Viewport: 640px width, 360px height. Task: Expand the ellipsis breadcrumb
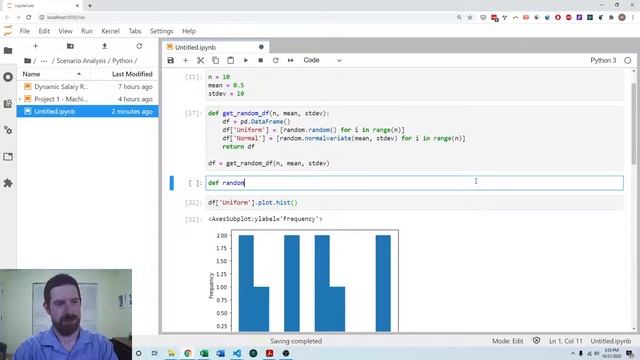click(44, 61)
